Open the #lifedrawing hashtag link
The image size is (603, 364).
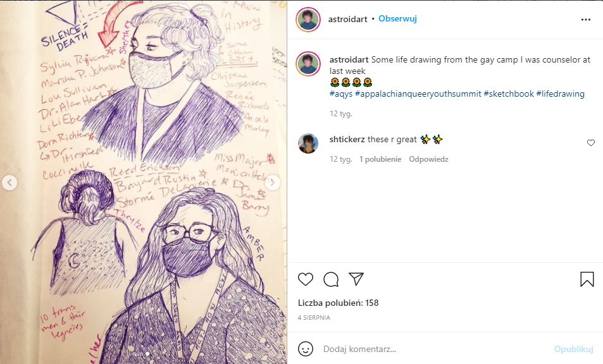click(x=561, y=94)
